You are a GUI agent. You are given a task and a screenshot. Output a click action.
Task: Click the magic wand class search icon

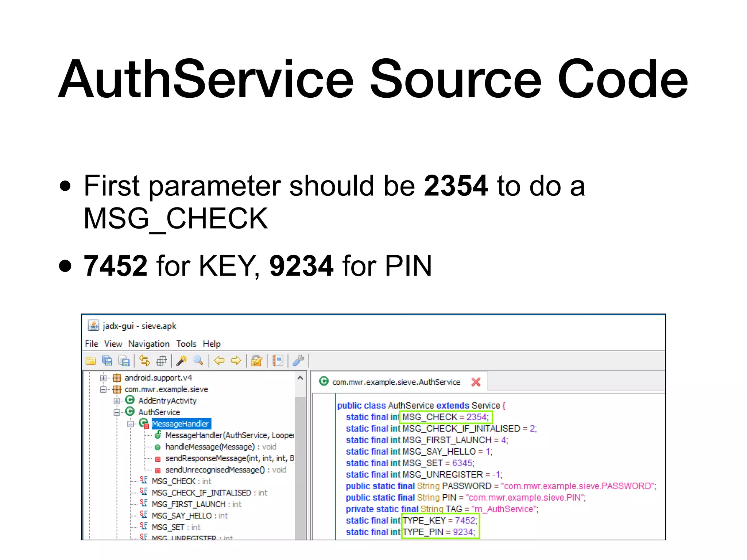182,361
